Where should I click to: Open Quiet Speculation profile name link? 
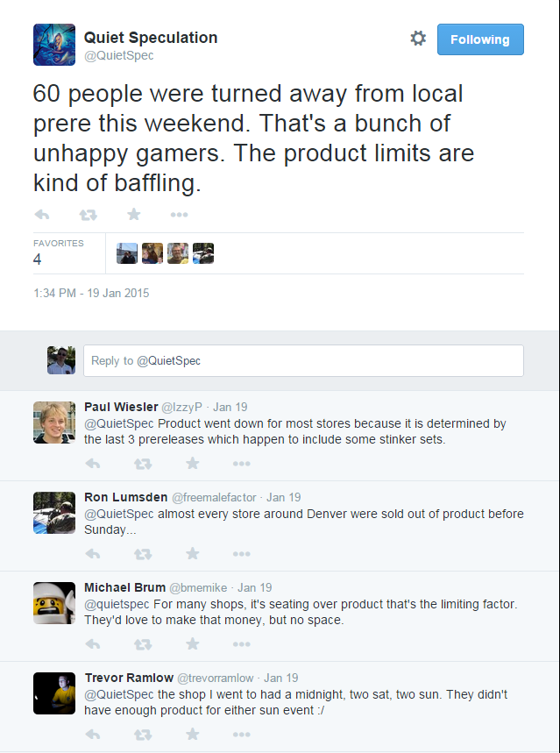coord(150,38)
